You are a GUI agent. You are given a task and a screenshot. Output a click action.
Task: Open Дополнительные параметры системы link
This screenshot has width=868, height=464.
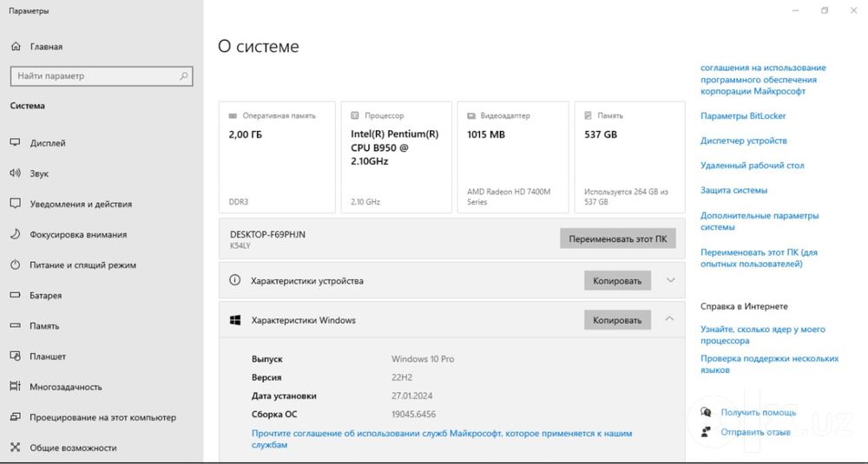tap(759, 221)
